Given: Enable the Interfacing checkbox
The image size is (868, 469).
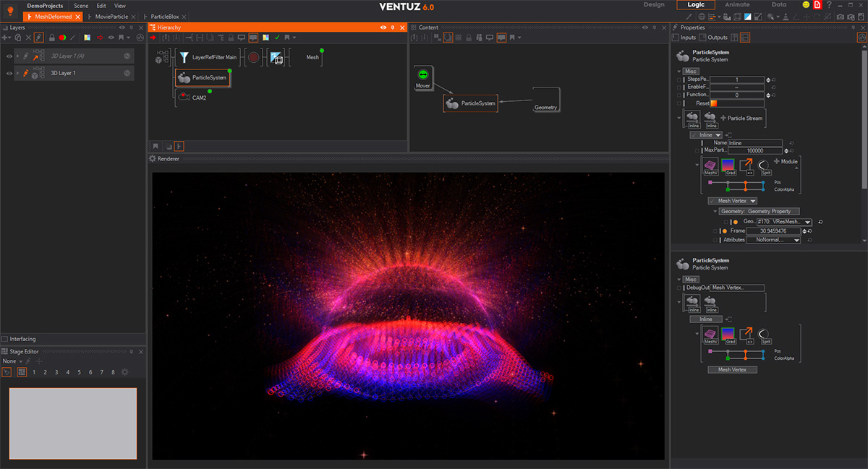Looking at the screenshot, I should click(5, 339).
